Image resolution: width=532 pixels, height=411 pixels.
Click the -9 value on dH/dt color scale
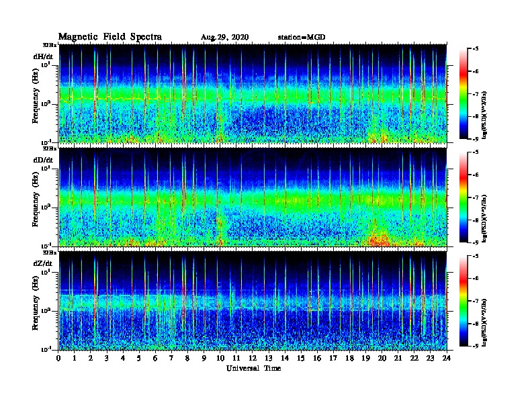click(x=476, y=139)
